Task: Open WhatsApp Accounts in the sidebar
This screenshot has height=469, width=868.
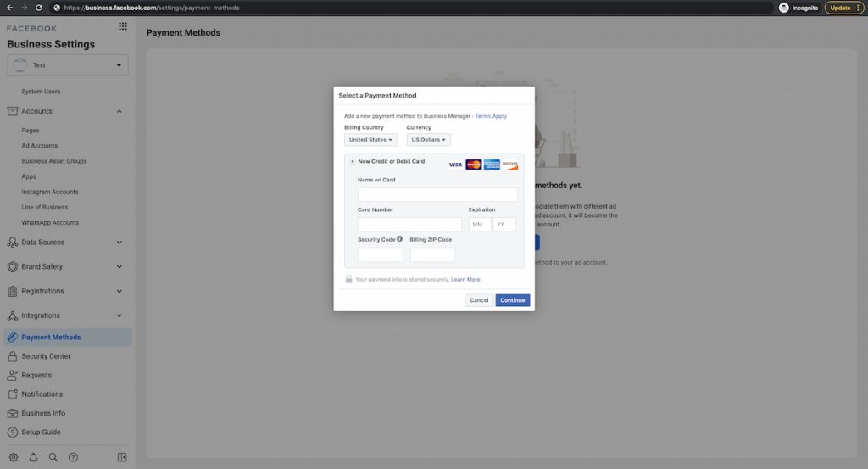Action: 50,222
